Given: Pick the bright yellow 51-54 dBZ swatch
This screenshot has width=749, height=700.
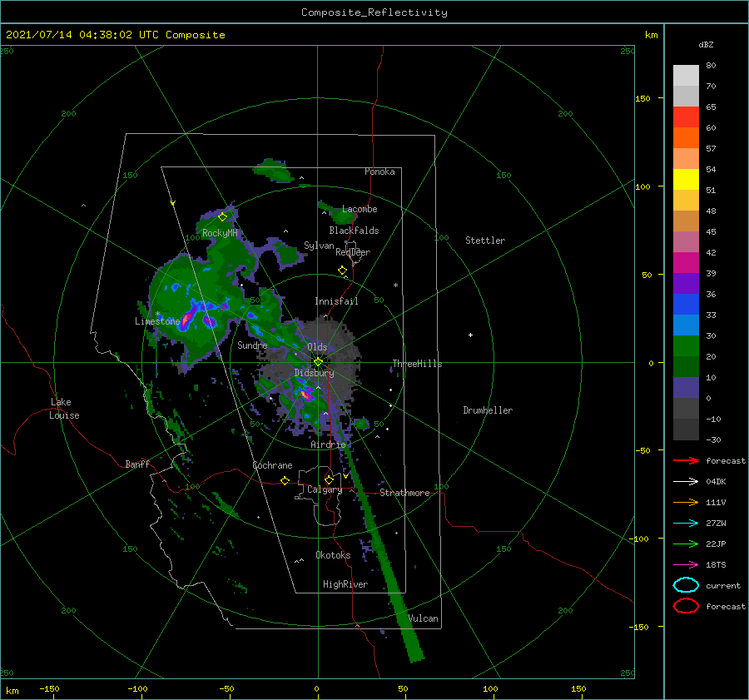Looking at the screenshot, I should coord(686,180).
